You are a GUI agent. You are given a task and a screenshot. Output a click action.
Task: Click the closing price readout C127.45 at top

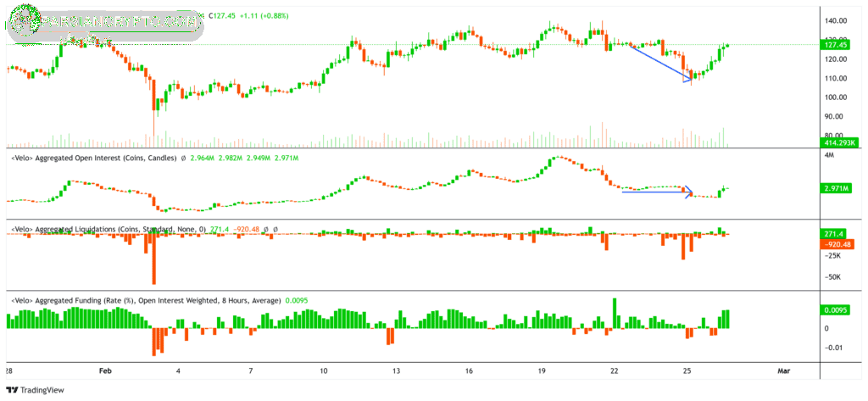pos(222,14)
